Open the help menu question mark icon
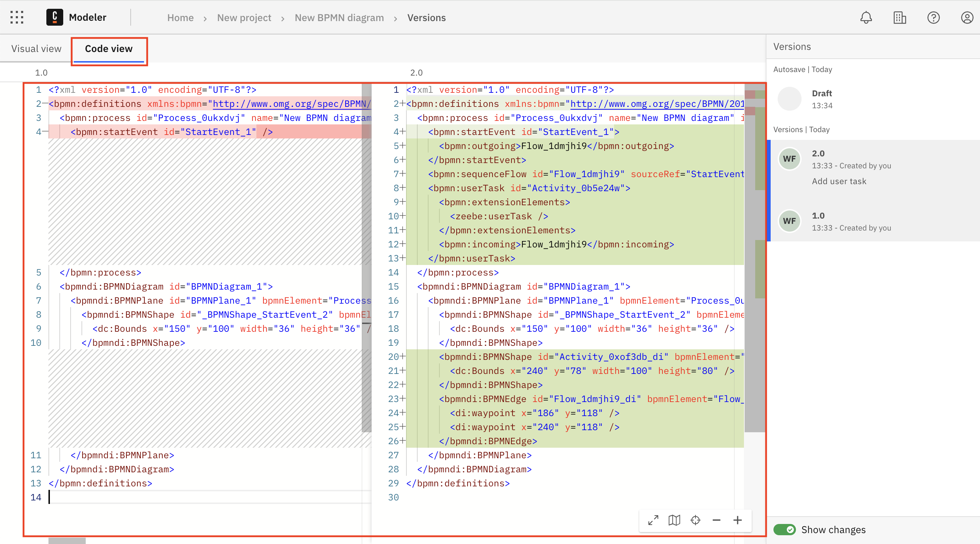This screenshot has width=980, height=544. pyautogui.click(x=933, y=17)
